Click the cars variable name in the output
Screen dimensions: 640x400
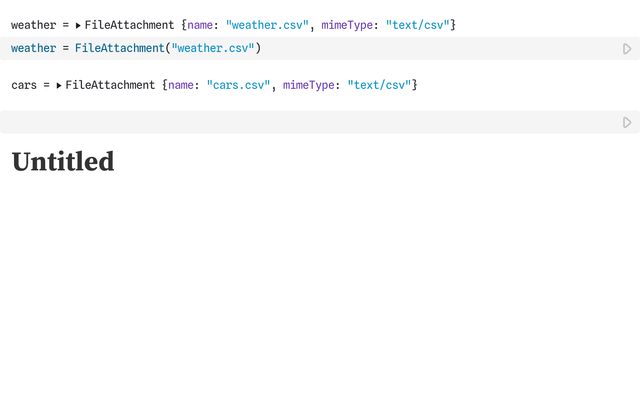click(24, 86)
